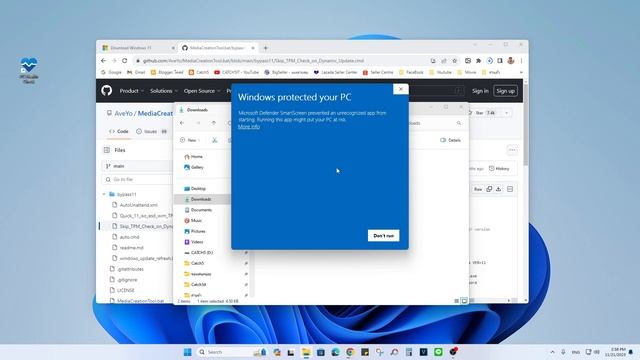
Task: Open Videos in File Explorer sidebar
Action: click(x=193, y=242)
